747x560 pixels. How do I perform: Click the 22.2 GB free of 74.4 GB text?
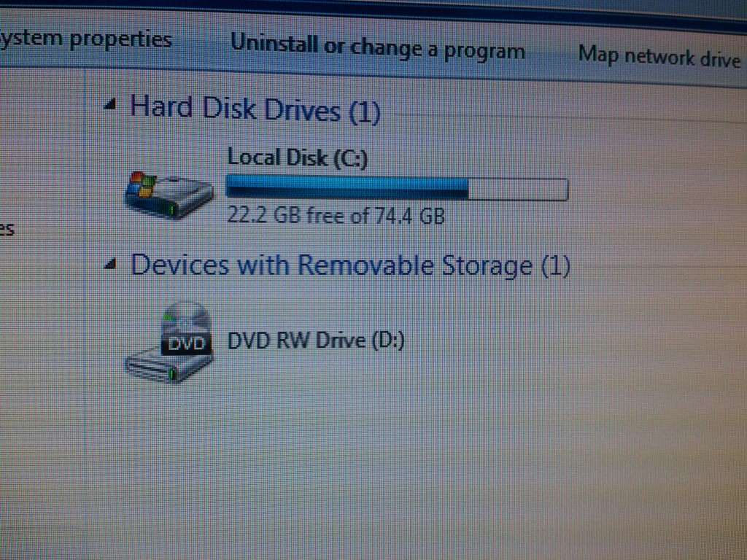click(x=336, y=216)
